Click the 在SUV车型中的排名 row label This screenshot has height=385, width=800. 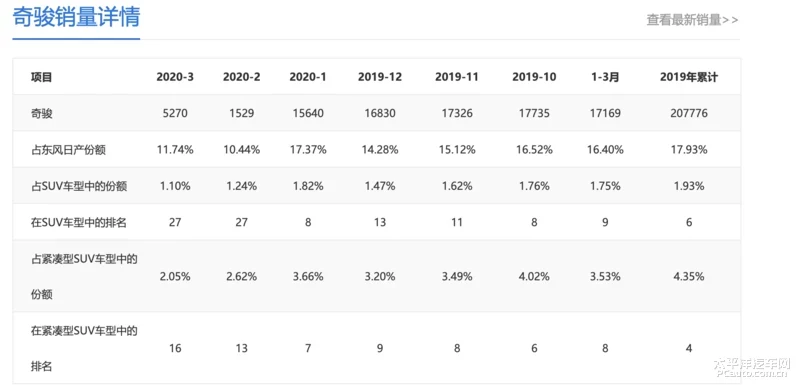point(79,222)
